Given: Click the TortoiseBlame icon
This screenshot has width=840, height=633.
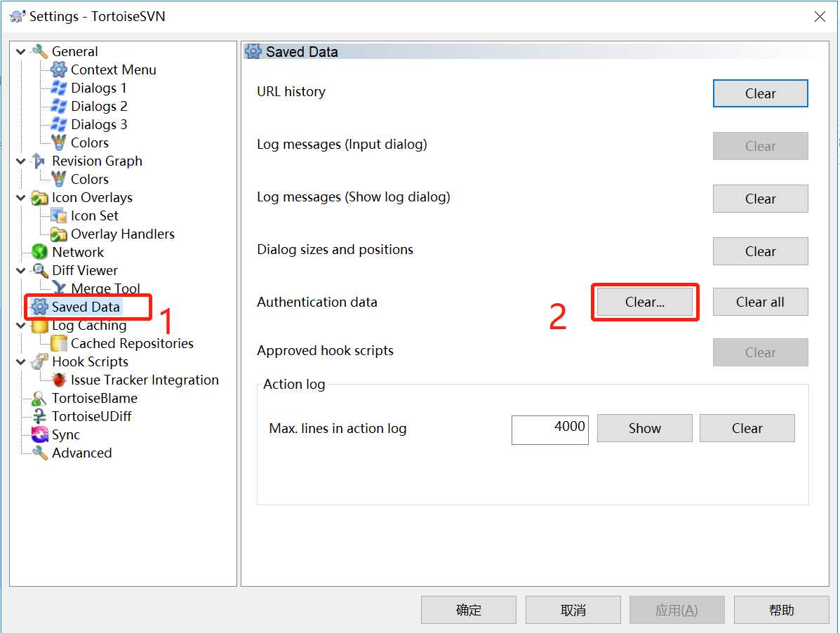Looking at the screenshot, I should [39, 398].
